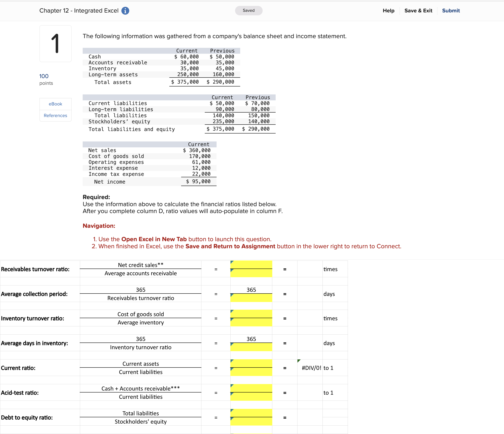Click the 100 points value
504x434 pixels.
click(x=44, y=76)
